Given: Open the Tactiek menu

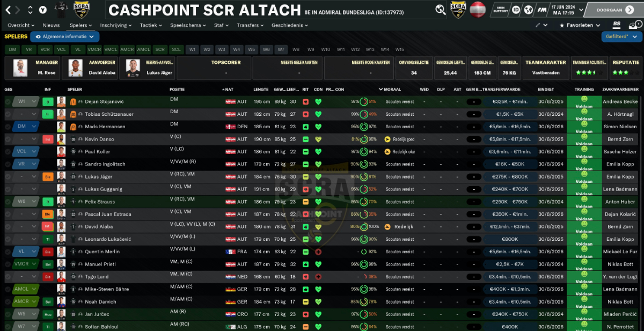Looking at the screenshot, I should pos(151,25).
